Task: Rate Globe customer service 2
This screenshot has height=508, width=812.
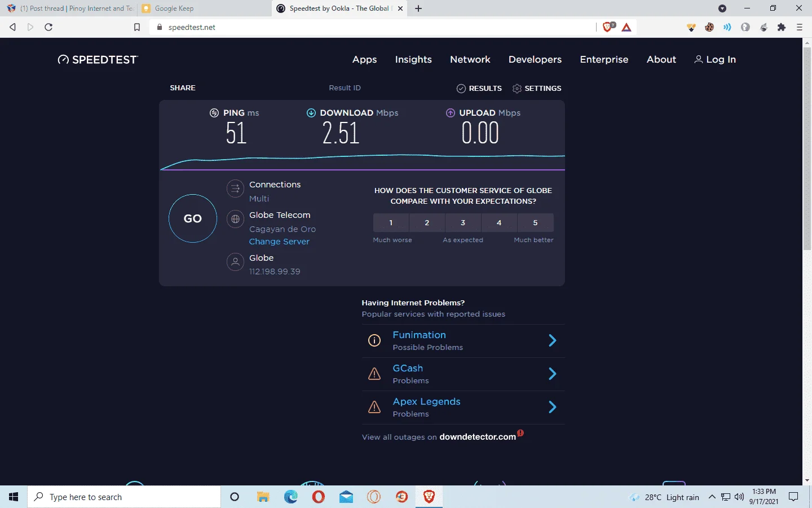Action: (x=427, y=223)
